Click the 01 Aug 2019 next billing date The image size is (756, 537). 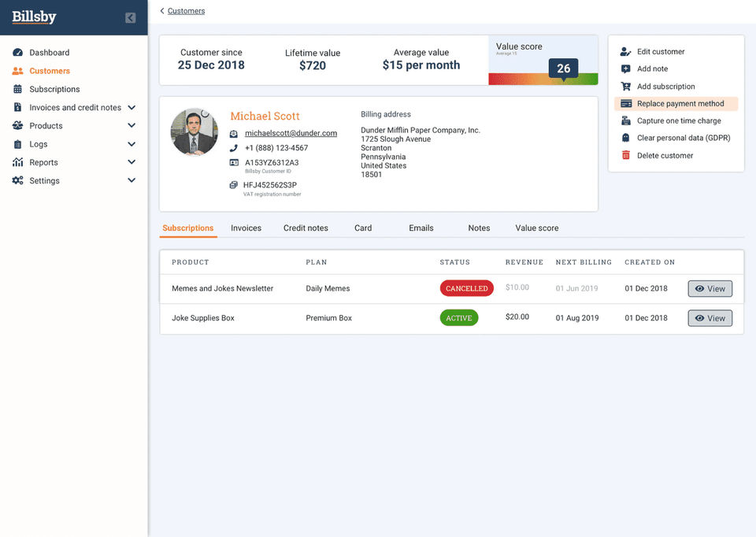click(x=577, y=318)
